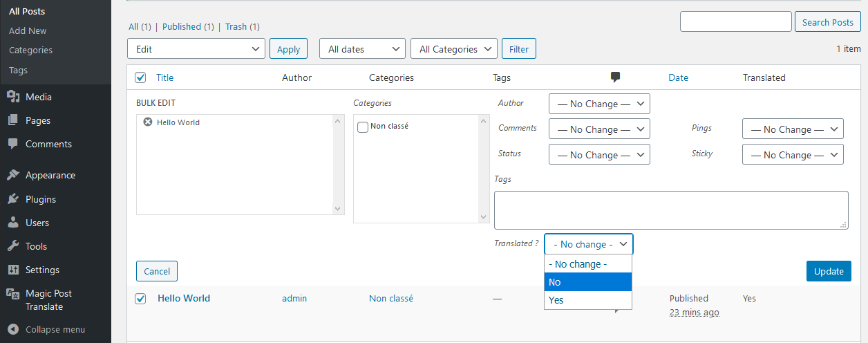The height and width of the screenshot is (343, 868).
Task: Open Pages from sidebar icon
Action: tap(12, 120)
